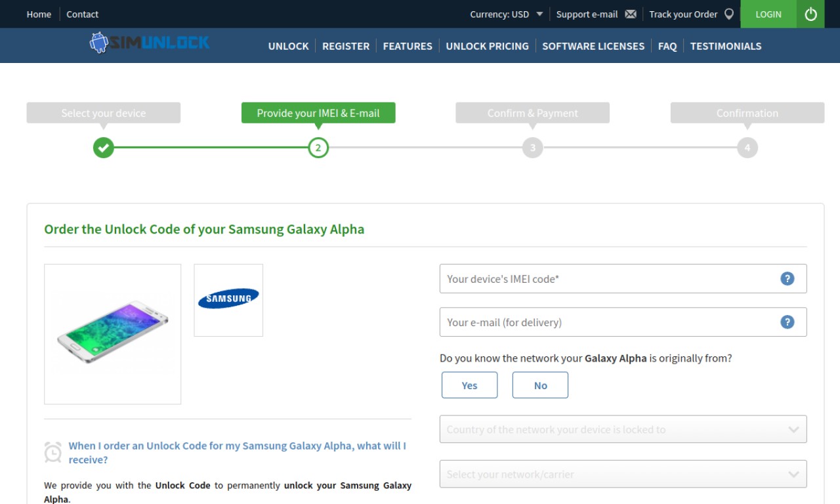This screenshot has height=504, width=840.
Task: Click the Confirm & Payment step tab
Action: click(x=533, y=113)
